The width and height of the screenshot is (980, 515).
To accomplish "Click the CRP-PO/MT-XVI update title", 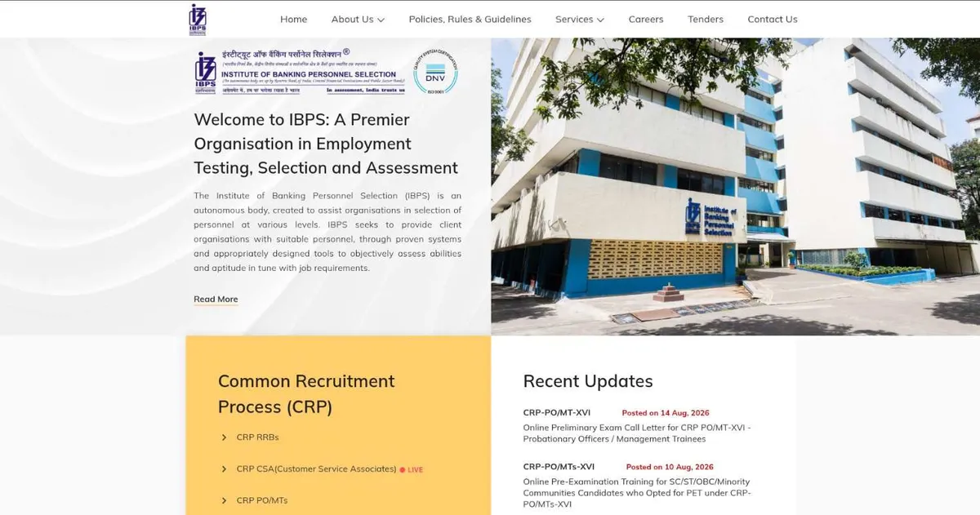I will [x=557, y=413].
